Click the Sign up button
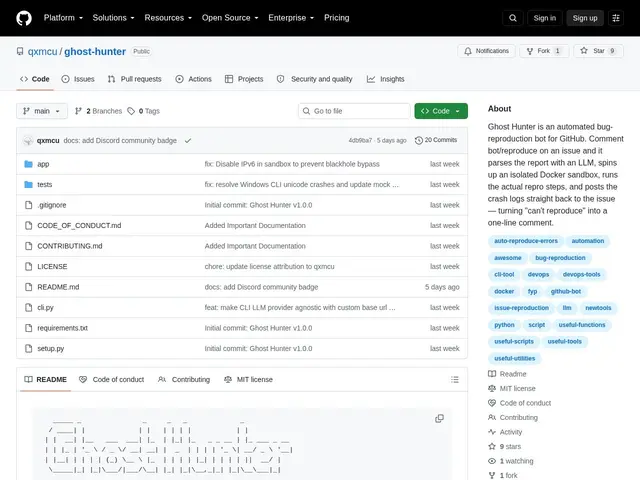This screenshot has height=480, width=640. coord(584,18)
